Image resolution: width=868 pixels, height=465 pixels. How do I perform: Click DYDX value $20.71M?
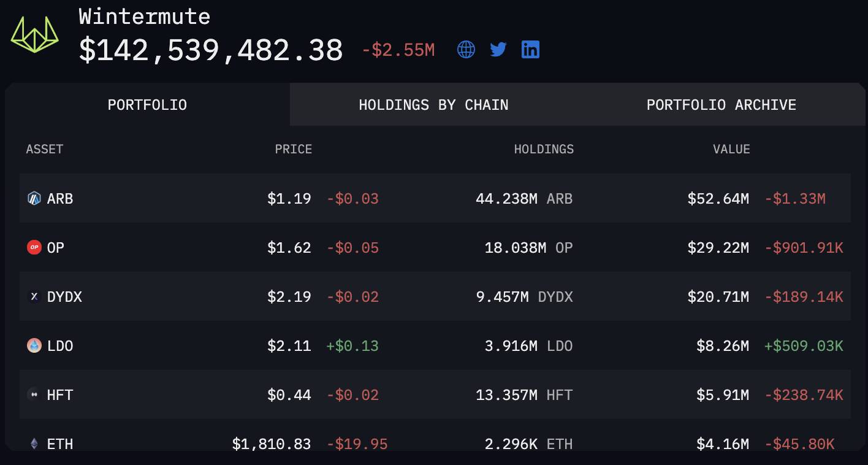tap(718, 297)
